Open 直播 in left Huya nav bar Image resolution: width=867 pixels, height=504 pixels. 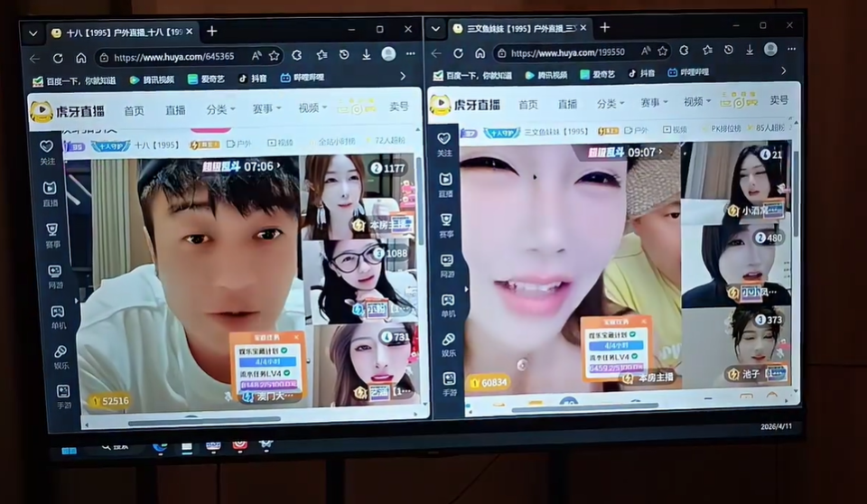point(175,110)
